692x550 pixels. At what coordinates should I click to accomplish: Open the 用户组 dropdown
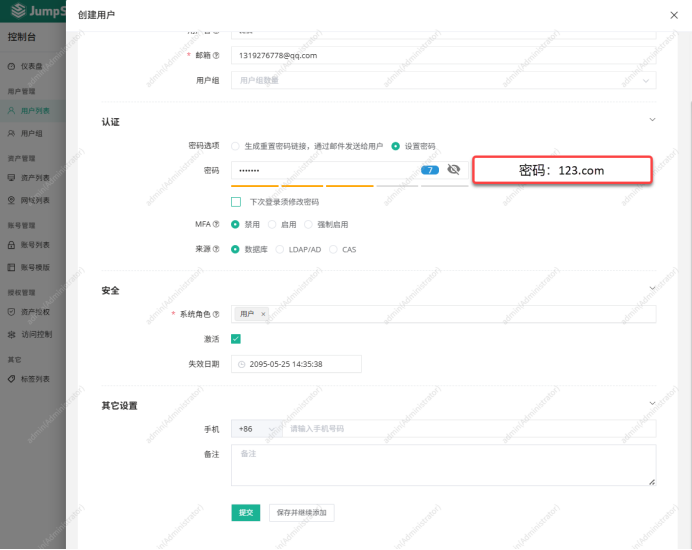click(x=443, y=80)
